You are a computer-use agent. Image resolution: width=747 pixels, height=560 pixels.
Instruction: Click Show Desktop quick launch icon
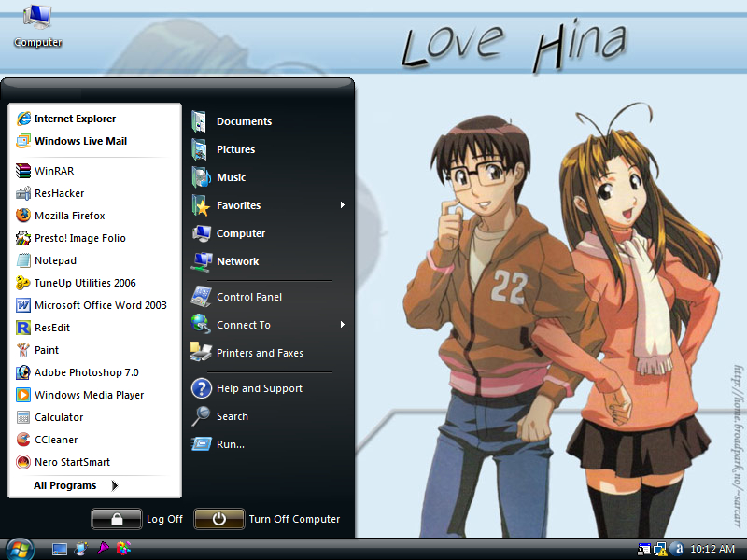[x=60, y=549]
